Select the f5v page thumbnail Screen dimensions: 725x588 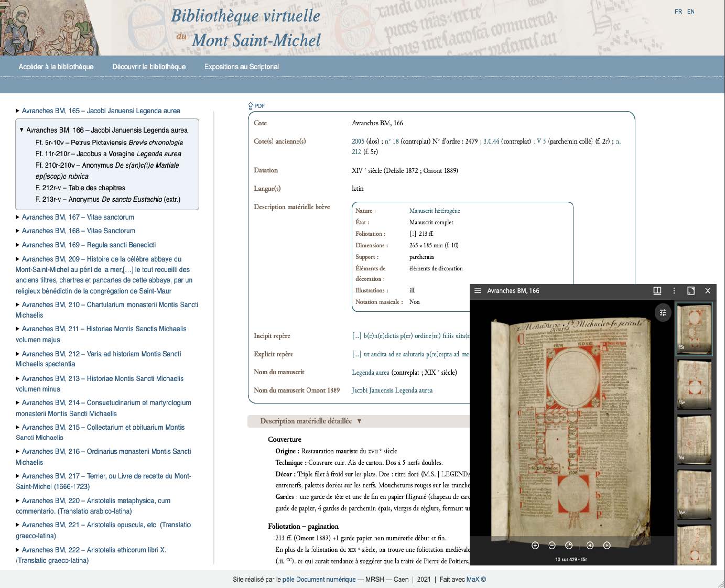[694, 383]
